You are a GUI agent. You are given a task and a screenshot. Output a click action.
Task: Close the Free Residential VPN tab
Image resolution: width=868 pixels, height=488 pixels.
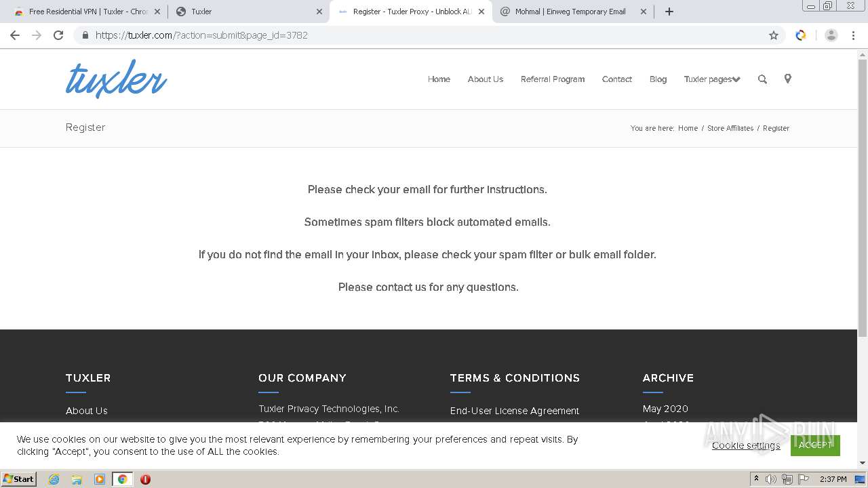click(157, 12)
